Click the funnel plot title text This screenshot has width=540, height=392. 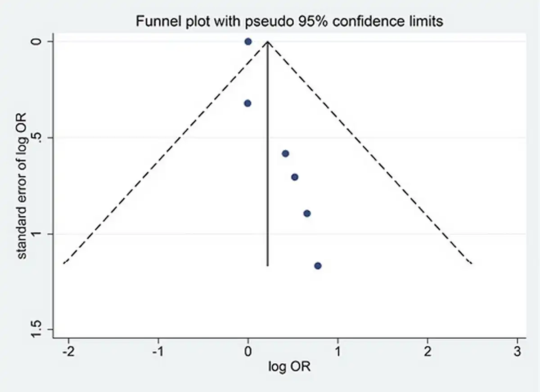(x=290, y=21)
